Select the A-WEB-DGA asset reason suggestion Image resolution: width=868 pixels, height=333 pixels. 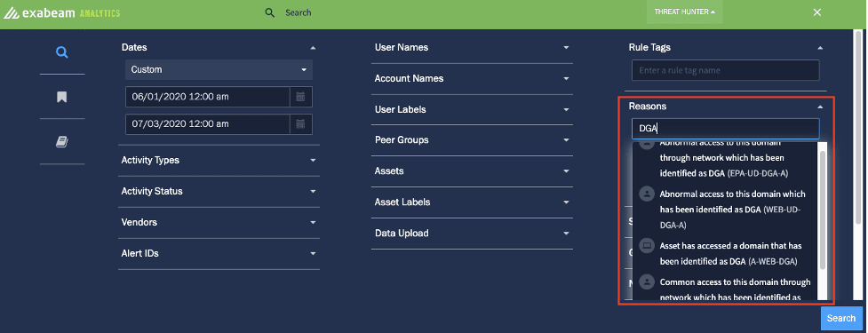[x=725, y=253]
